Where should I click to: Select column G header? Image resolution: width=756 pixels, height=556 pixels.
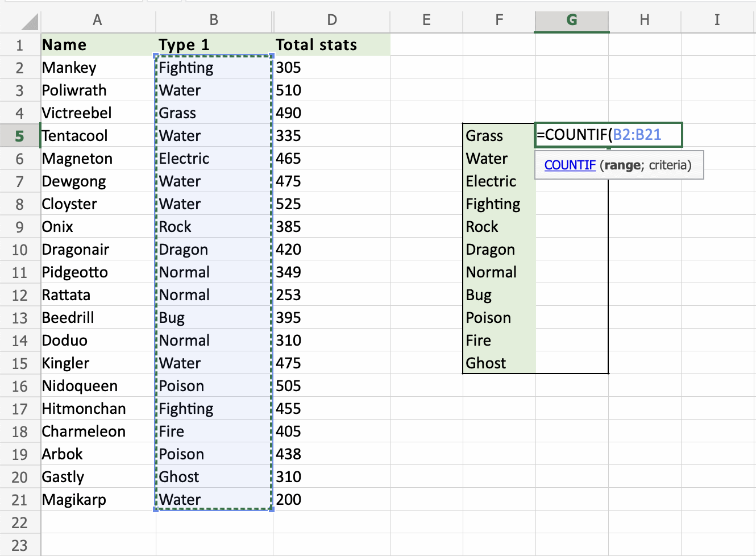[x=572, y=20]
